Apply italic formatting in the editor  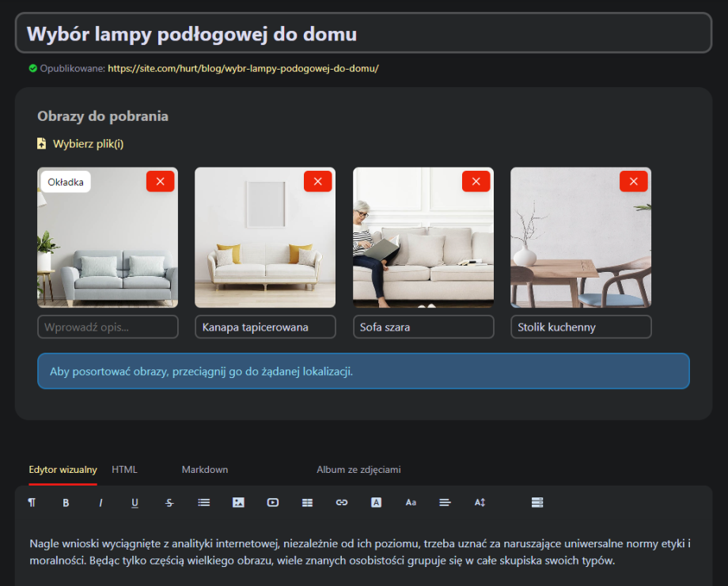click(100, 502)
